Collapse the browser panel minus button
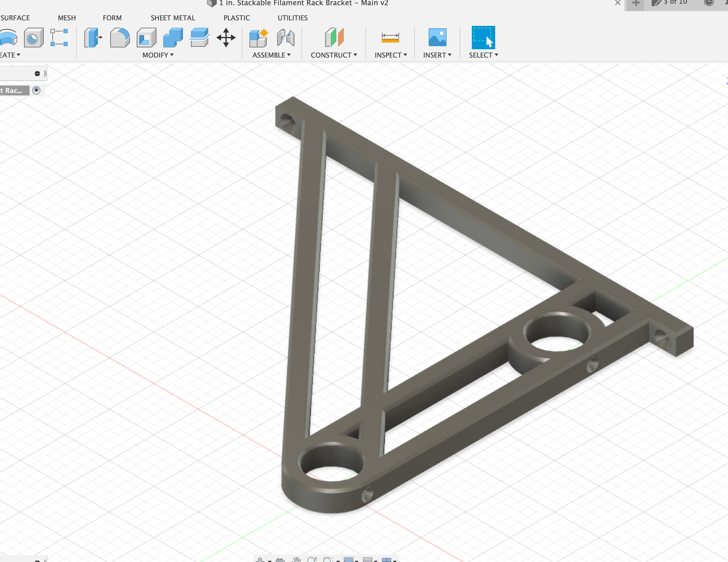Viewport: 728px width, 562px height. pyautogui.click(x=37, y=74)
